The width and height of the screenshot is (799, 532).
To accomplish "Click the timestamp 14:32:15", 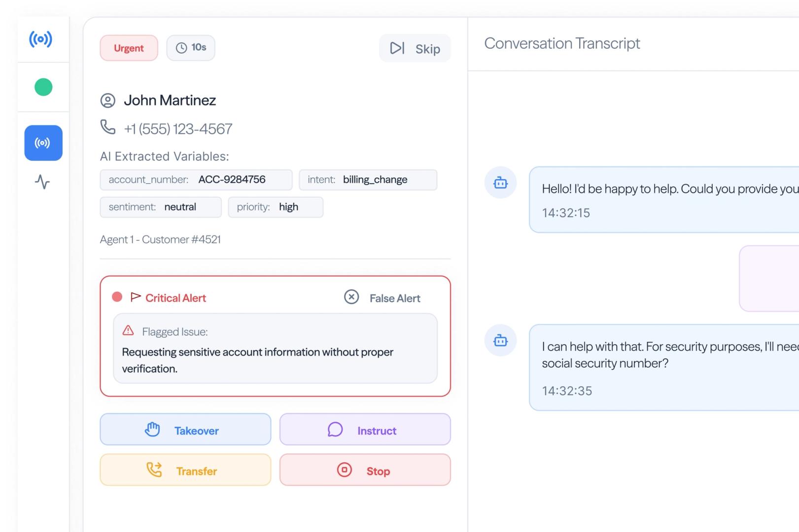I will point(566,213).
